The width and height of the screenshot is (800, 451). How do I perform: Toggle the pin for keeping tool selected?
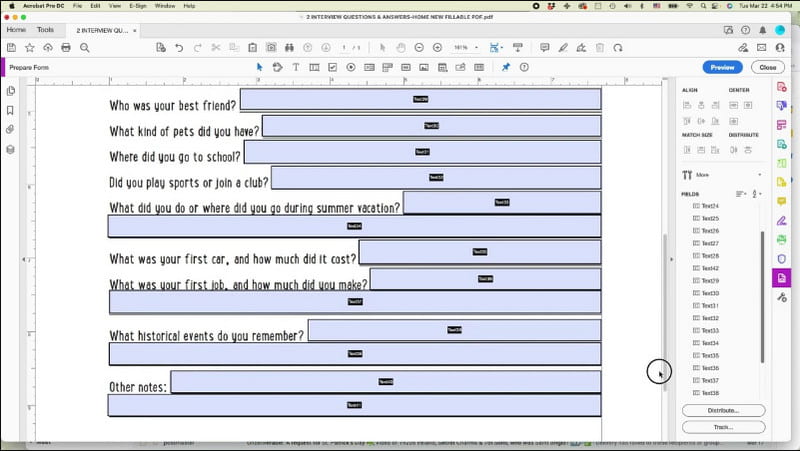coord(505,67)
